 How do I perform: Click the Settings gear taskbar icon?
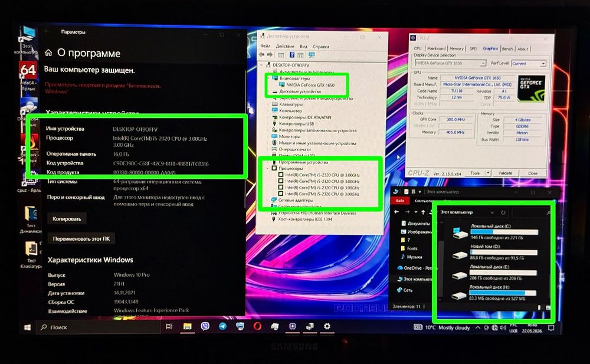pos(327,326)
